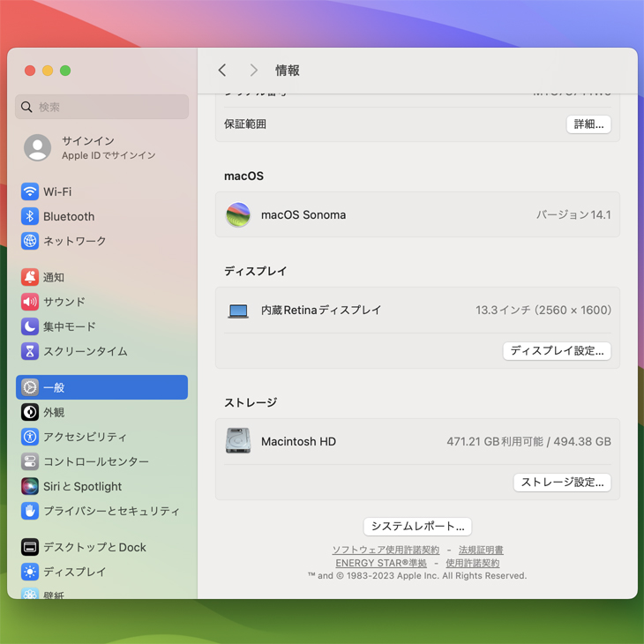This screenshot has height=644, width=644.
Task: Open 法規証明書 link
Action: [481, 550]
